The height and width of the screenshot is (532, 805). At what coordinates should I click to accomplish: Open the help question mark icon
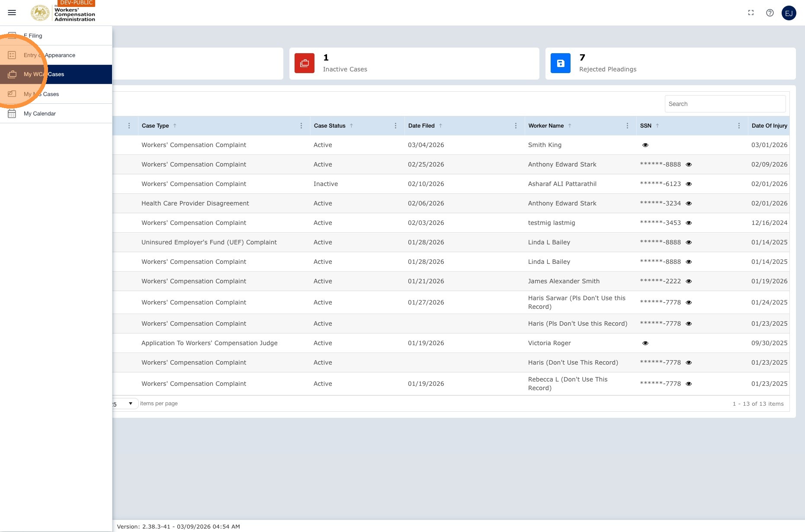(x=770, y=13)
